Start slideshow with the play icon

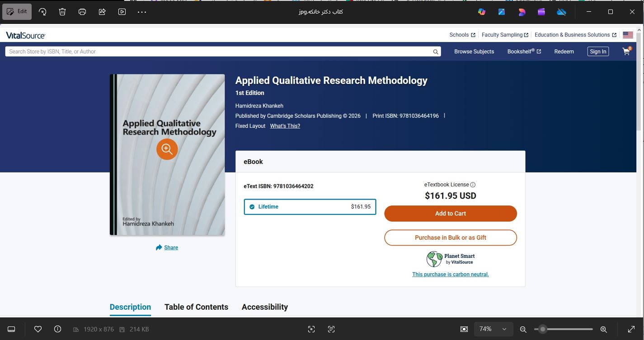tap(122, 12)
